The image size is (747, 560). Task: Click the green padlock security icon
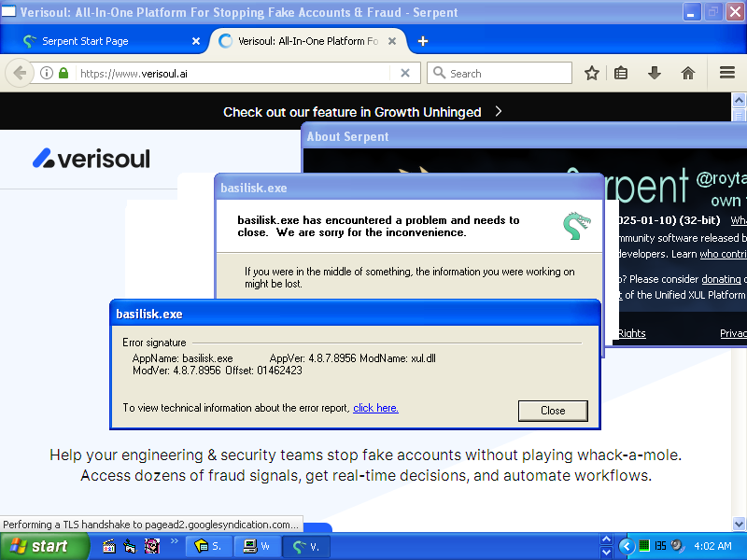(x=63, y=74)
